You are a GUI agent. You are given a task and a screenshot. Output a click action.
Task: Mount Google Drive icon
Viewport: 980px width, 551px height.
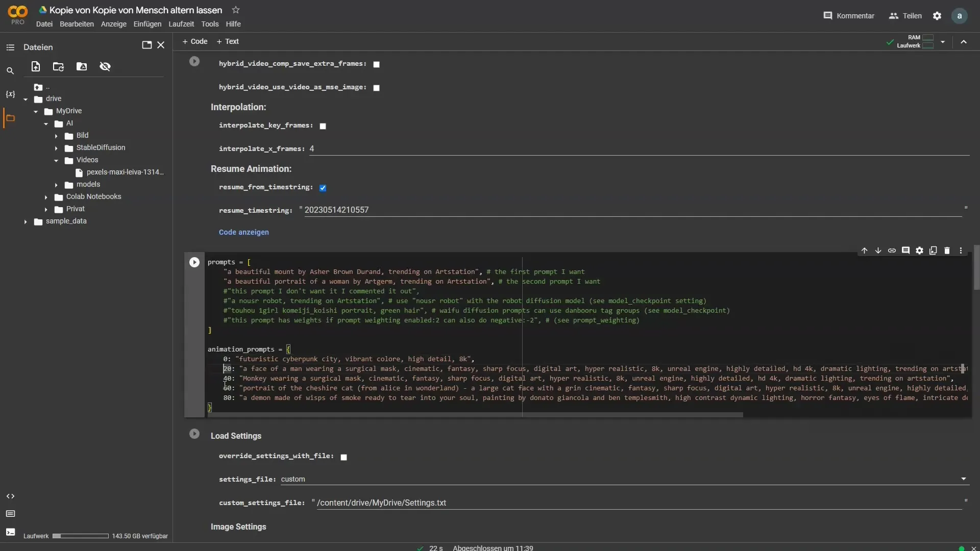coord(82,66)
